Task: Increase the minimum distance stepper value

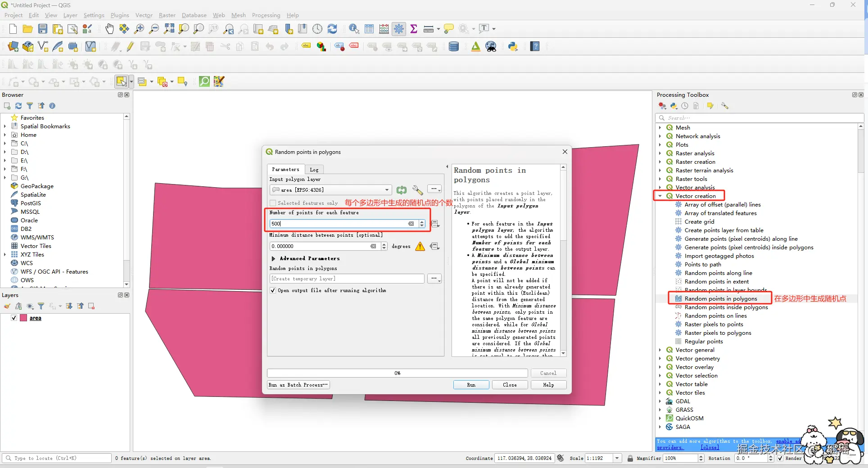Action: [384, 244]
